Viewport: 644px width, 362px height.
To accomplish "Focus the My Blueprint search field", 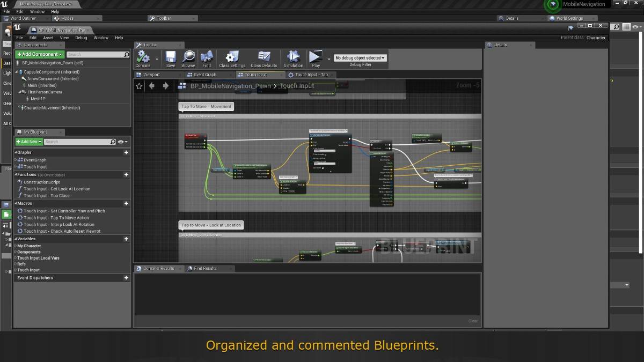I will (80, 142).
